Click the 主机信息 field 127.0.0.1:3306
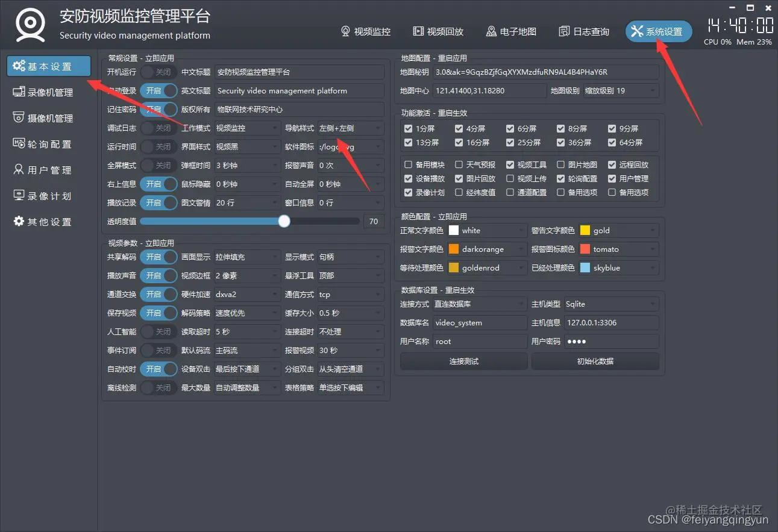 coord(611,322)
